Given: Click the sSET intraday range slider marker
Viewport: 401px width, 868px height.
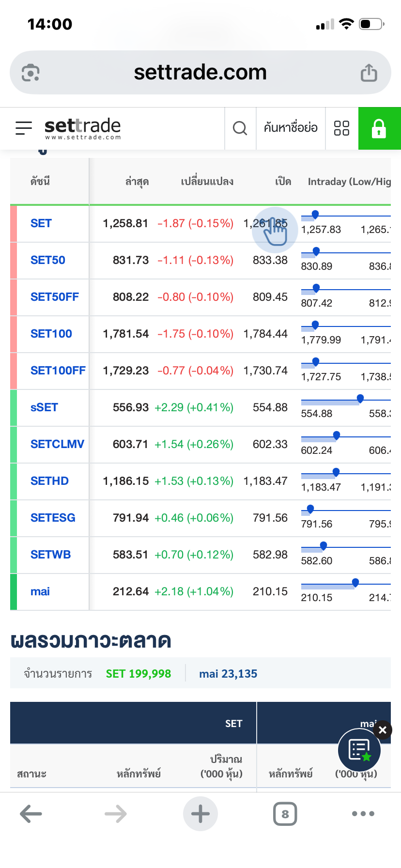Looking at the screenshot, I should click(x=360, y=398).
